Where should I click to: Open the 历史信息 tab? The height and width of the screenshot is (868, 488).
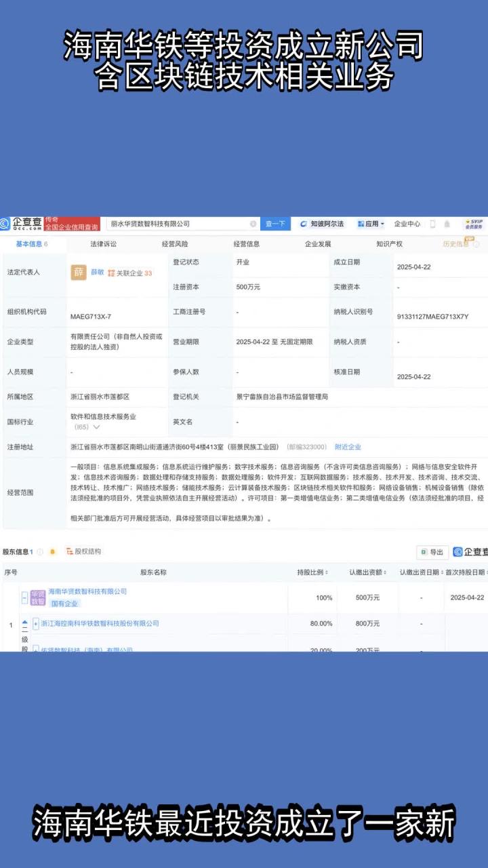pos(456,244)
